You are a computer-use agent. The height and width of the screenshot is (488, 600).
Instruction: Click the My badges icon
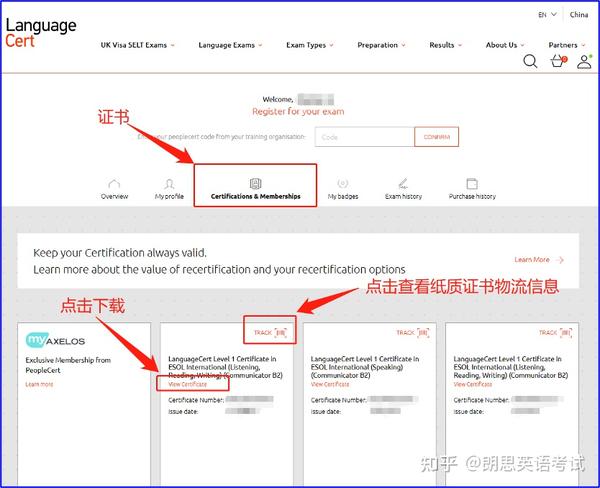[343, 183]
